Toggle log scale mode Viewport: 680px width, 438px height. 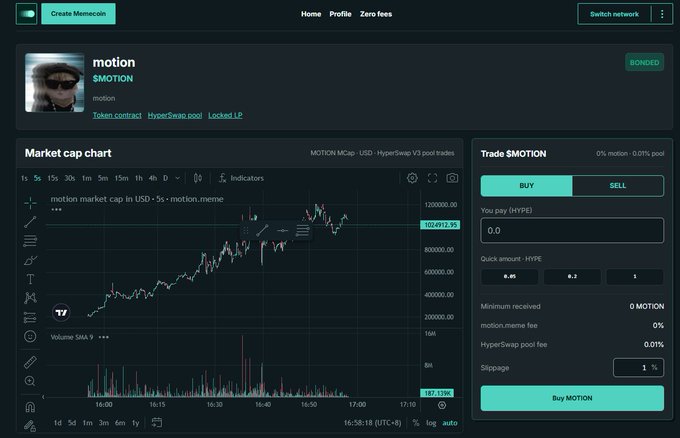[x=431, y=423]
